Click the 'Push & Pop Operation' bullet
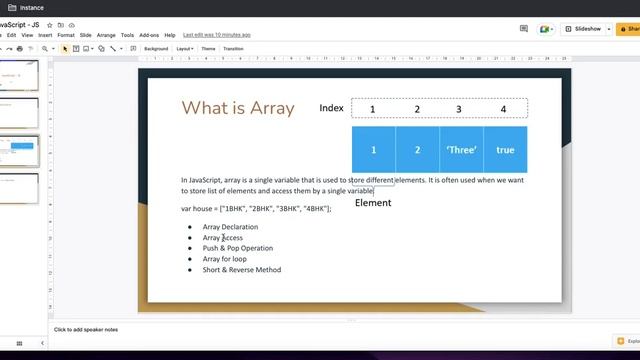640x360 pixels. (238, 248)
